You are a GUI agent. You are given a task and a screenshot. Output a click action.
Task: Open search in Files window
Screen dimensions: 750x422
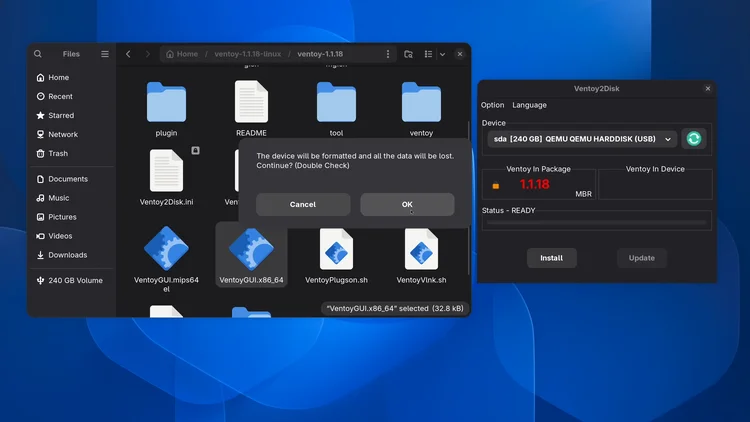point(38,54)
